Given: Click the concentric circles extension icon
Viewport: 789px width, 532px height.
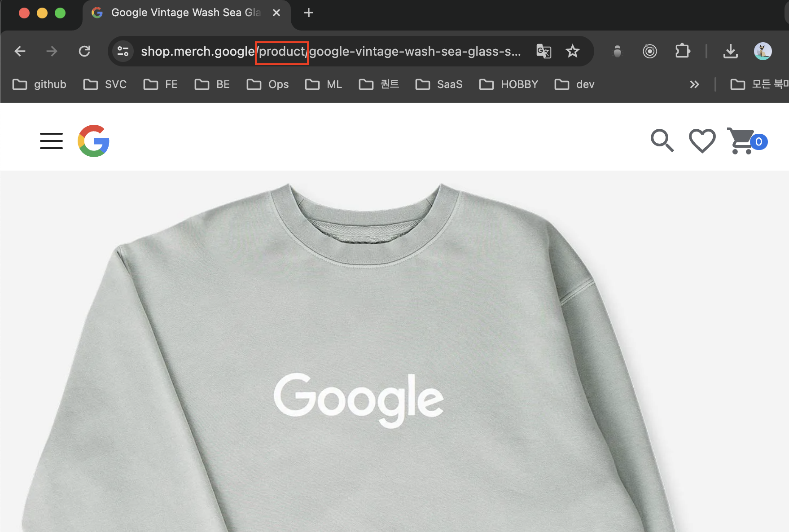Looking at the screenshot, I should (x=650, y=51).
